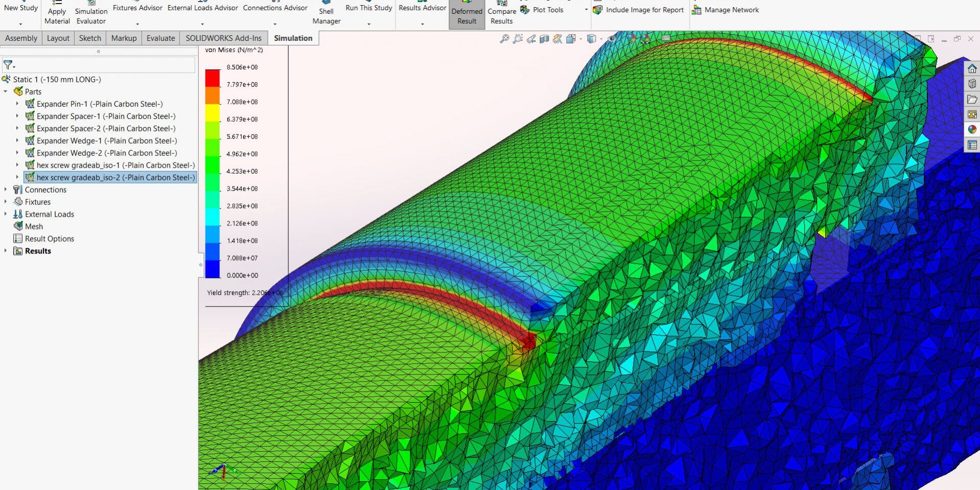The height and width of the screenshot is (490, 980).
Task: Click Zoom to Fit in the view toolbar
Action: (x=504, y=38)
